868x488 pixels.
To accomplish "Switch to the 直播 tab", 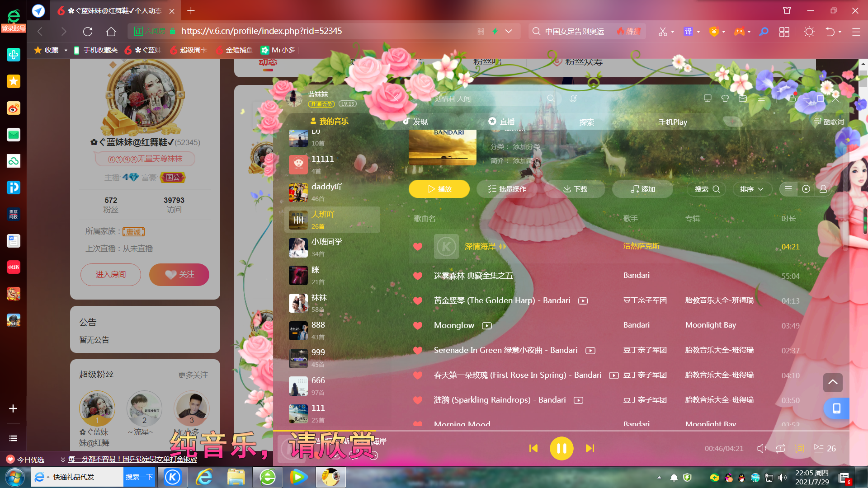I will pyautogui.click(x=501, y=122).
